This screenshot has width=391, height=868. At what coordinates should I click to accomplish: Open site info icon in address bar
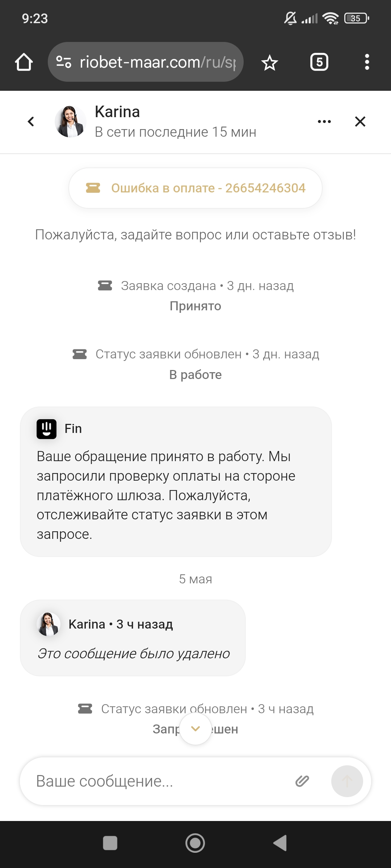coord(64,62)
